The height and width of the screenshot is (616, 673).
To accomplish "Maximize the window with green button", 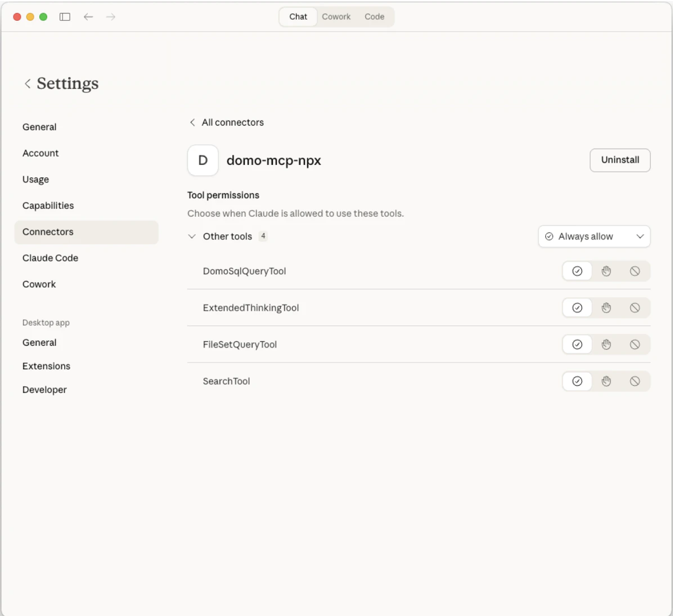I will tap(43, 17).
